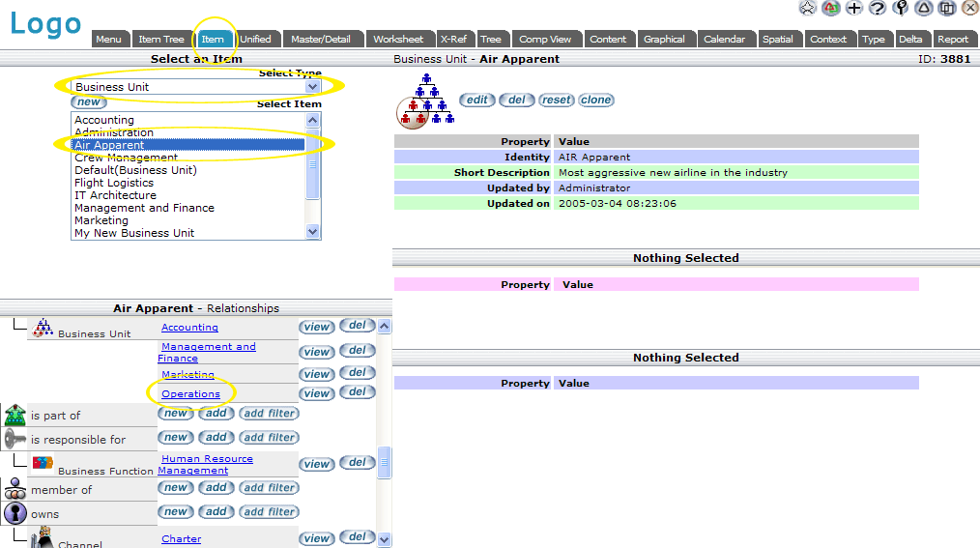Screen dimensions: 980x548
Task: Click 'add filter' in the owns row
Action: pyautogui.click(x=269, y=512)
